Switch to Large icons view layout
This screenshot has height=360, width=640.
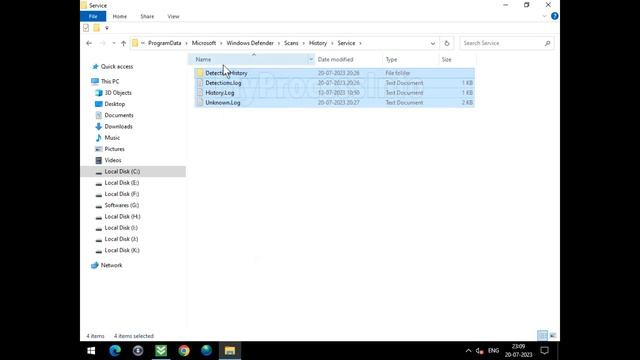click(553, 336)
